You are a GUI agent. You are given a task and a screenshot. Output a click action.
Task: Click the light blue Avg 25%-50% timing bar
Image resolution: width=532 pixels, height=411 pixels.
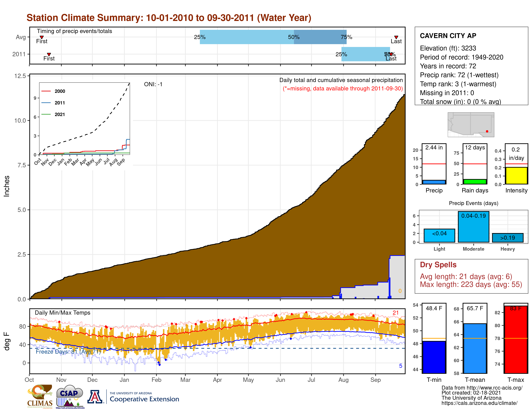[247, 37]
